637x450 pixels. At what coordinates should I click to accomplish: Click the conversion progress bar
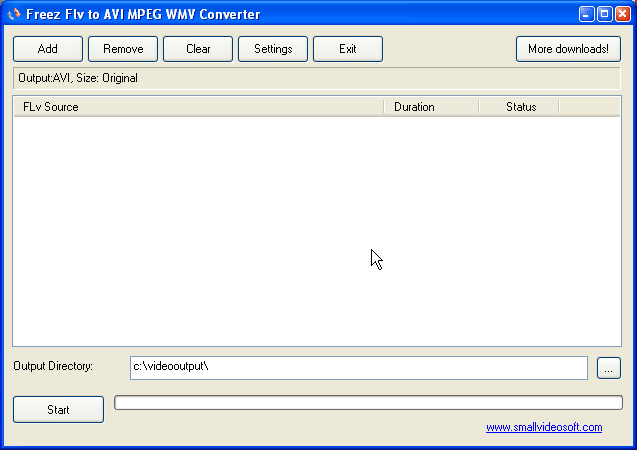tap(368, 402)
